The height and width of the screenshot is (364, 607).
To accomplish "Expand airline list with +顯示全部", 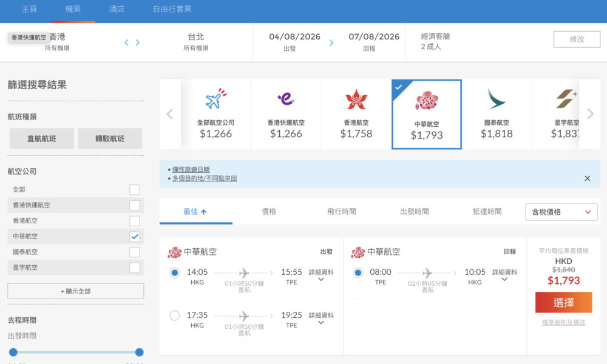I will [x=75, y=291].
